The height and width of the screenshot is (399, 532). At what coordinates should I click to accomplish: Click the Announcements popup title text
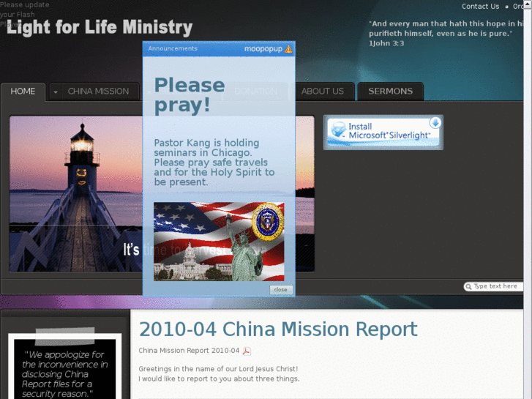(x=173, y=48)
